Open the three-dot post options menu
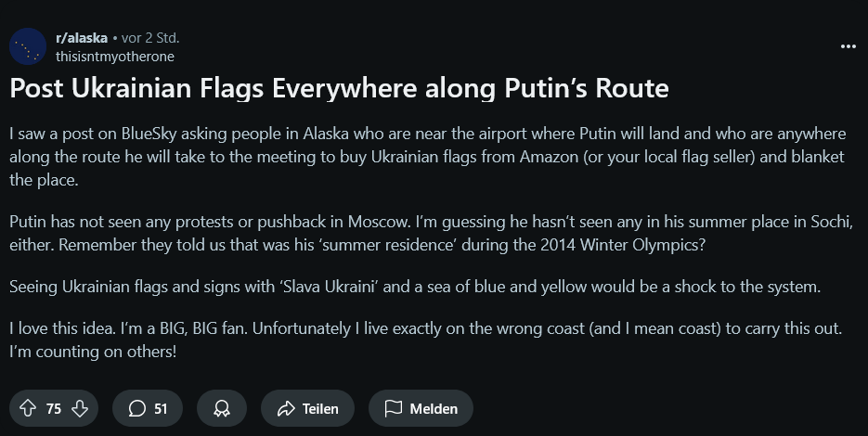Image resolution: width=868 pixels, height=436 pixels. (x=849, y=46)
